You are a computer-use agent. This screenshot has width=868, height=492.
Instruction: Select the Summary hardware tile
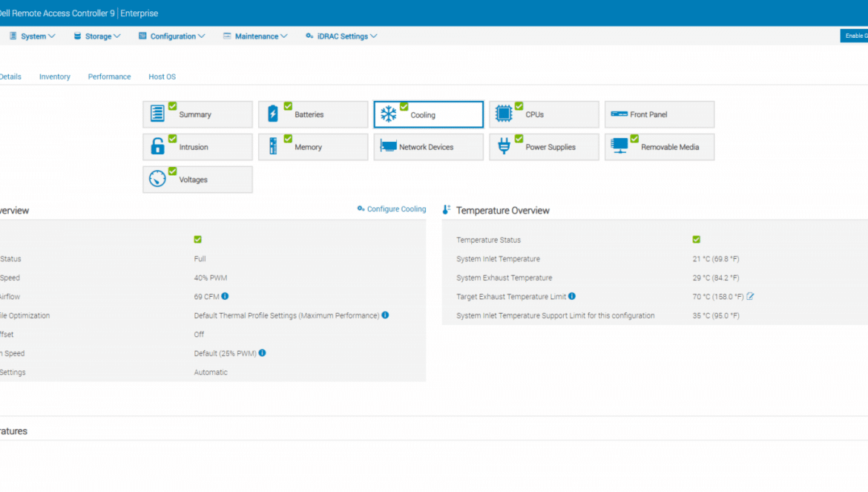(197, 114)
